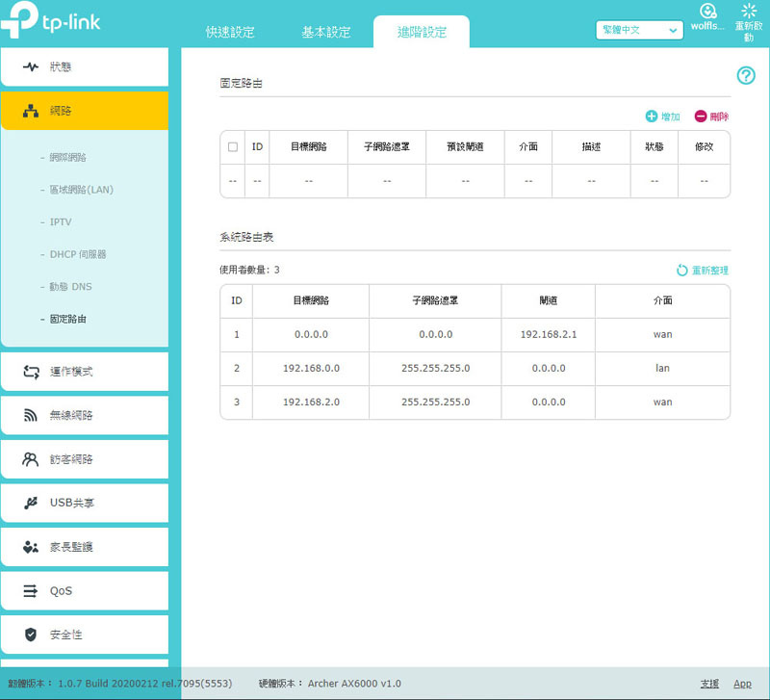Click the 增加 add route button

(x=663, y=117)
